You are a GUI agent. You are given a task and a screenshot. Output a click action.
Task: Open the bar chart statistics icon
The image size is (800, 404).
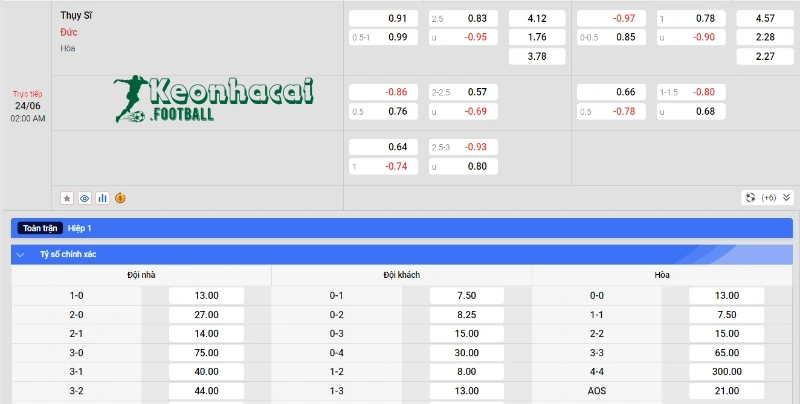point(102,198)
